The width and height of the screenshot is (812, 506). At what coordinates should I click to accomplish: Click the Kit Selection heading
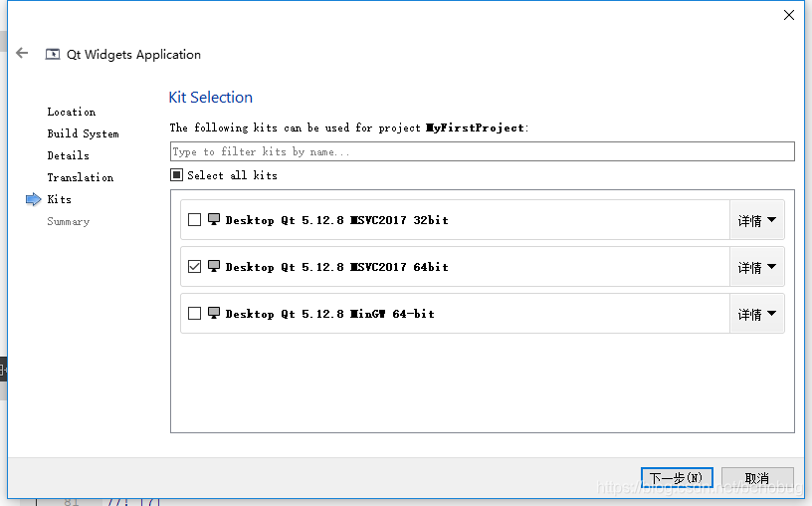point(211,97)
